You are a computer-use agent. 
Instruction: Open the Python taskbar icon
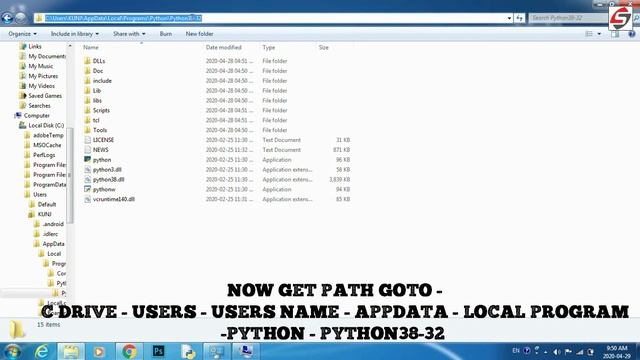(188, 351)
